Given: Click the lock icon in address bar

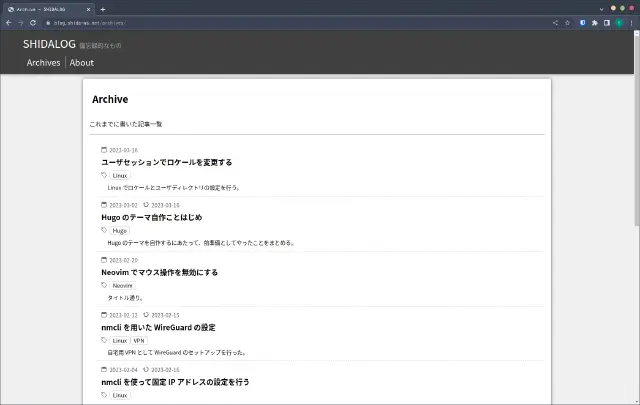Looking at the screenshot, I should click(48, 23).
